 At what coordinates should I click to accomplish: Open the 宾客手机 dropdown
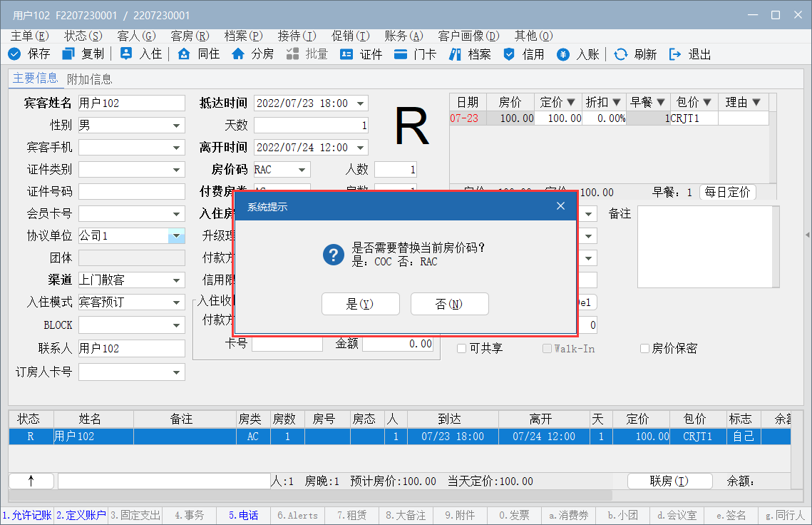177,148
